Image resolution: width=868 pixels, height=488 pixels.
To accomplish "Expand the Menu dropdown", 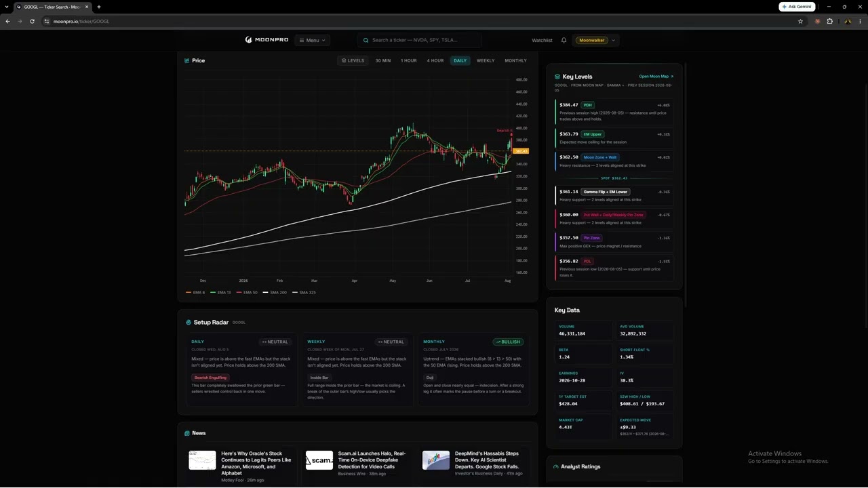I will [313, 40].
